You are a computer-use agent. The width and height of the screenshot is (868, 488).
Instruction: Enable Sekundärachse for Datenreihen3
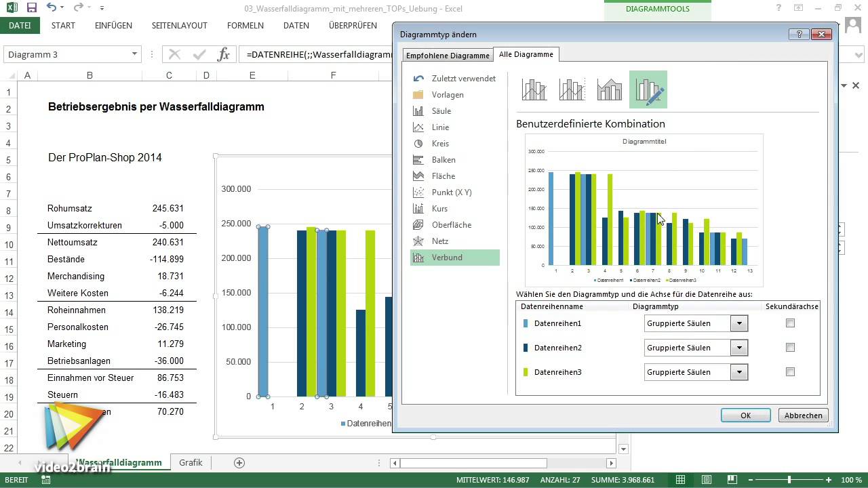click(790, 372)
